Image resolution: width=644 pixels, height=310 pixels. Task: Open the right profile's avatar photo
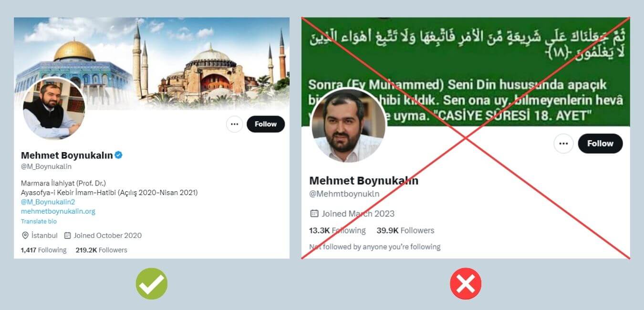click(348, 125)
